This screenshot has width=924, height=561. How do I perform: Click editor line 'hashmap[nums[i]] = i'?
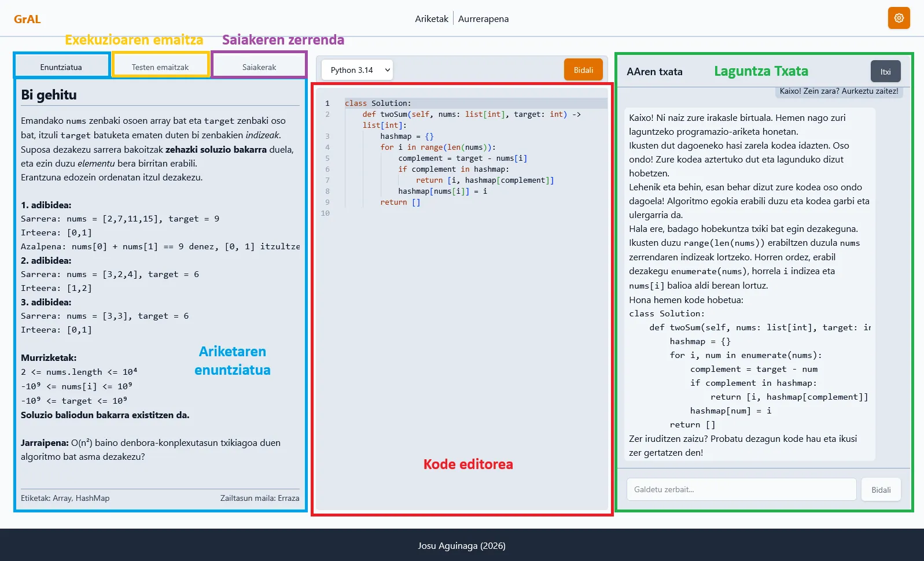coord(443,191)
